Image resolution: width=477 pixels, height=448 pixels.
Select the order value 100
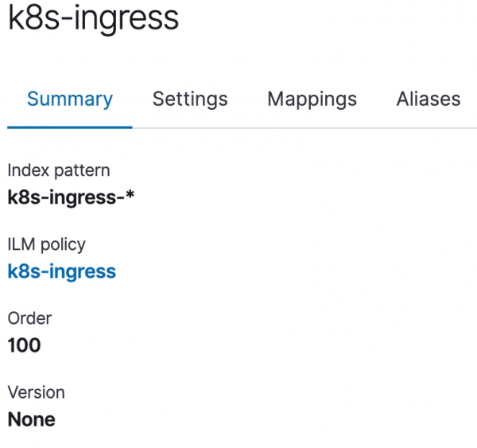pos(24,345)
